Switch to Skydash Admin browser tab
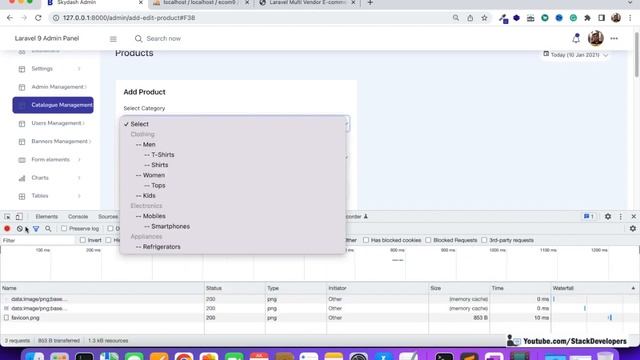Viewport: 640px width, 360px height. 94,3
